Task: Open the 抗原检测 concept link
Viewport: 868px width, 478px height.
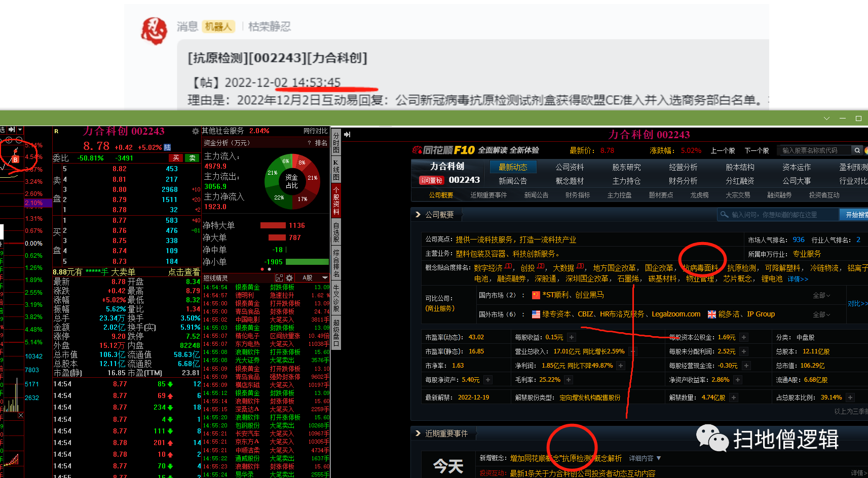Action: coord(741,268)
